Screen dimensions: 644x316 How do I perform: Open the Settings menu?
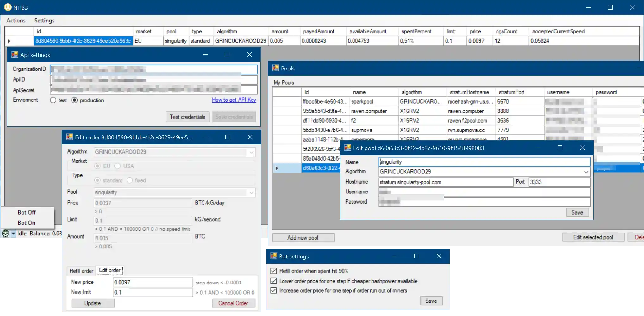44,21
